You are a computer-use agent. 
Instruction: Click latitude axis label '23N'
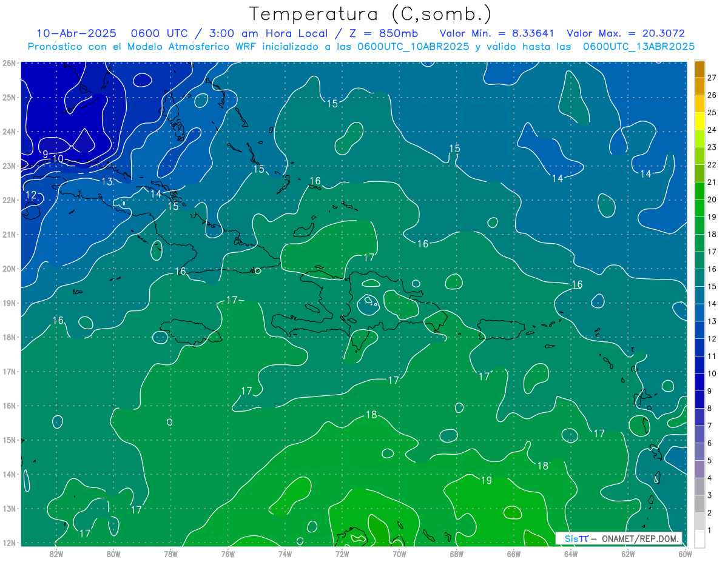click(8, 166)
